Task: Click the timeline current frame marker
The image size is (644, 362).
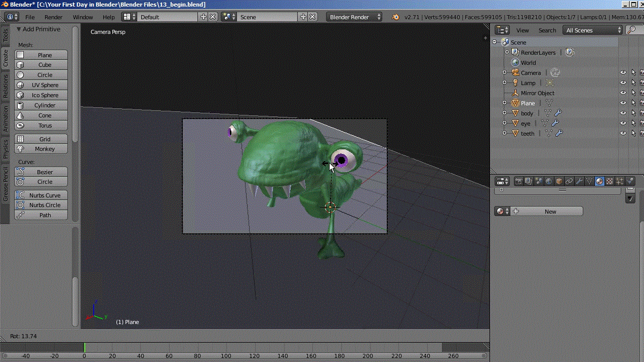Action: point(84,347)
